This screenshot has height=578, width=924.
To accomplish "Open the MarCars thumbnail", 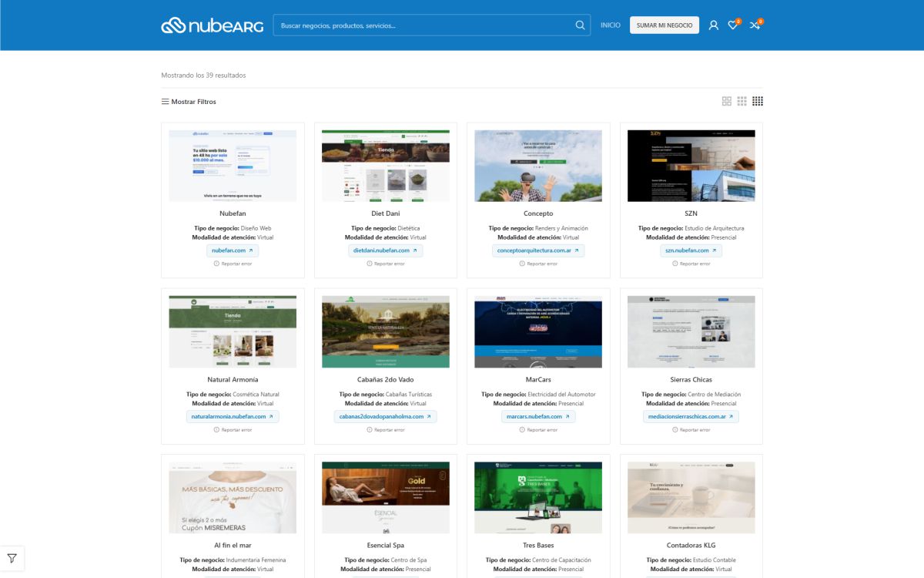I will coord(538,331).
